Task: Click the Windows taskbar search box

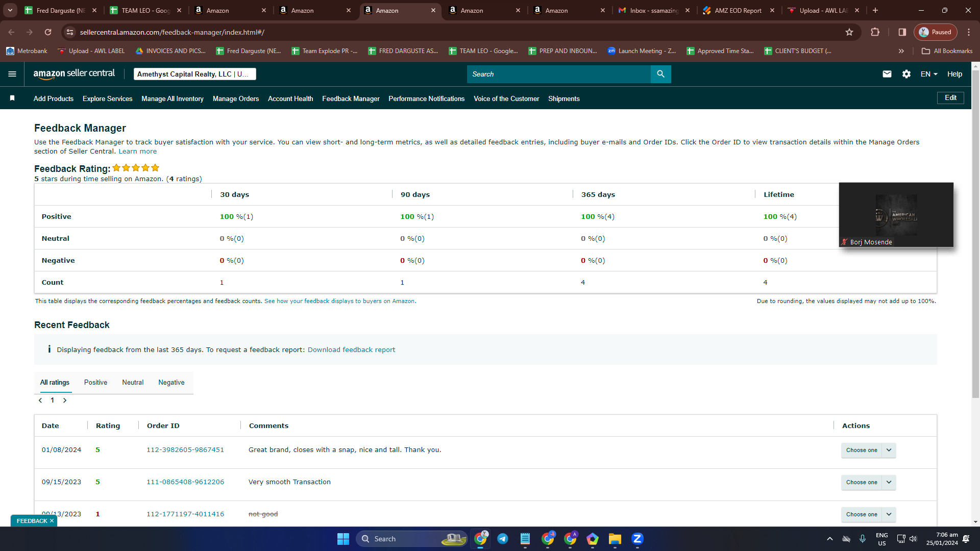Action: [411, 539]
